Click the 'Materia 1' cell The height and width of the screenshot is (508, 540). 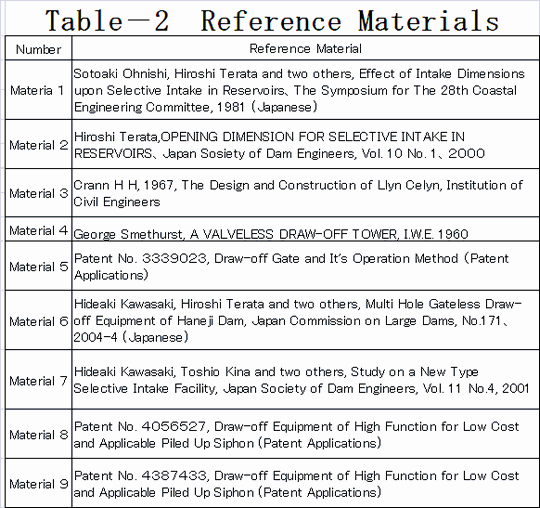point(39,90)
